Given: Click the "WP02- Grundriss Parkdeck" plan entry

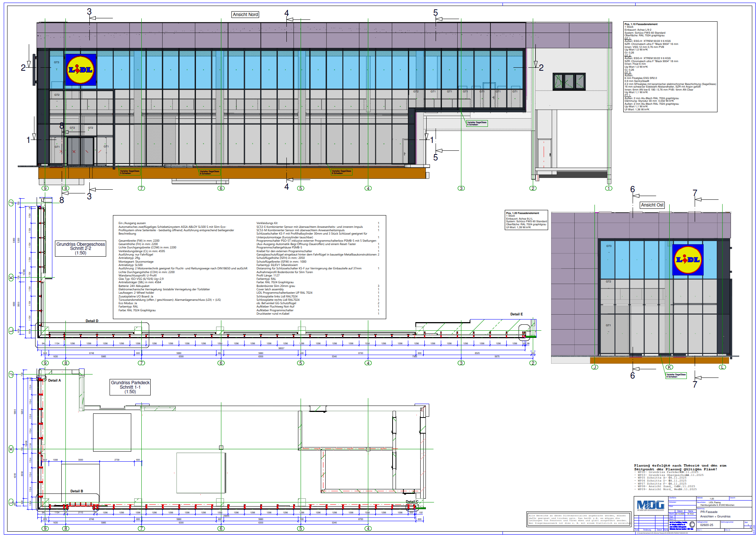Looking at the screenshot, I should [x=658, y=472].
